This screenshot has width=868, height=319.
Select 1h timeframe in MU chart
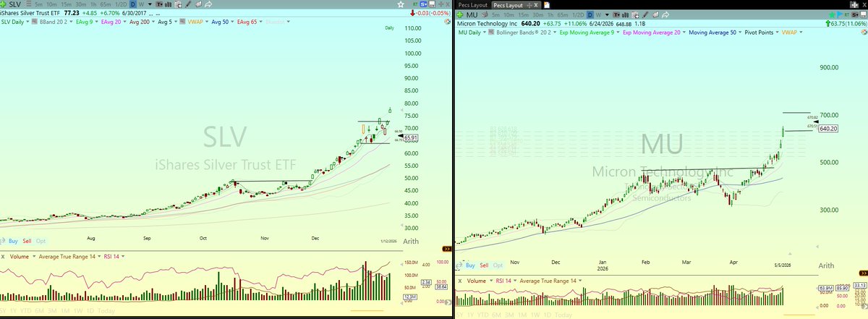click(550, 15)
